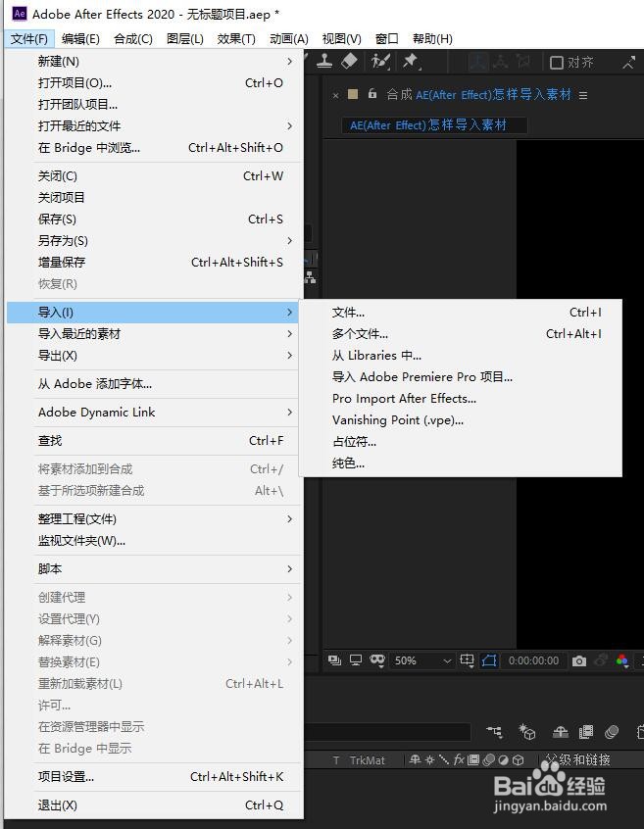Click the adjustment layer column header icon
644x829 pixels.
[504, 759]
